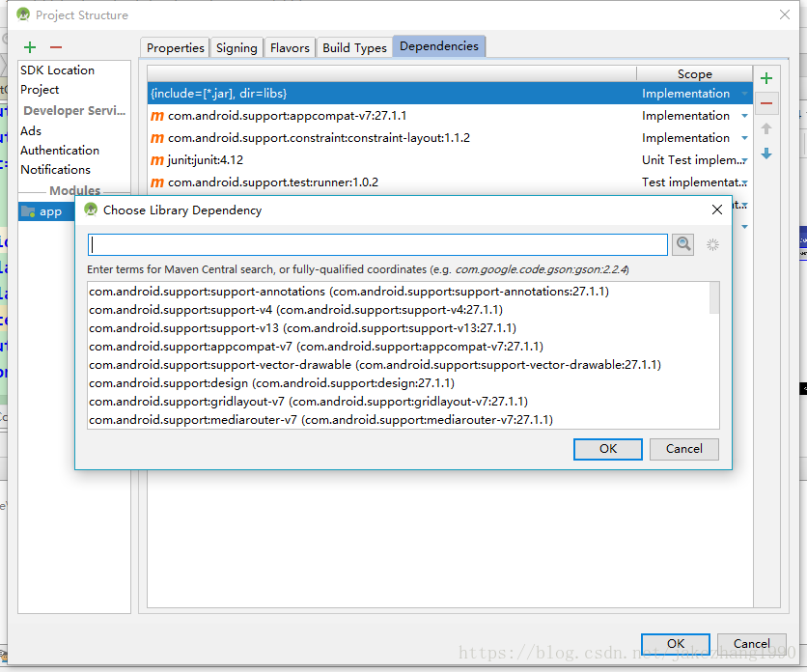Open the Build Types tab

click(354, 48)
